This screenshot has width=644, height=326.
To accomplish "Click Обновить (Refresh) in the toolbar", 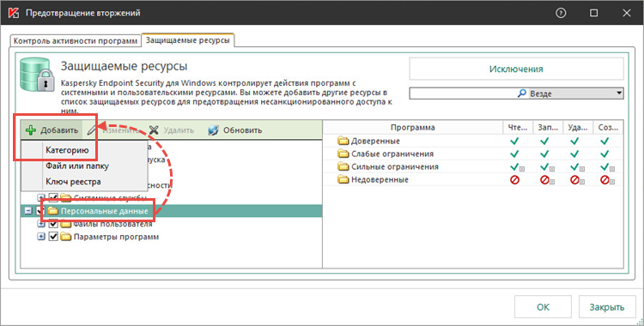I will pos(234,130).
